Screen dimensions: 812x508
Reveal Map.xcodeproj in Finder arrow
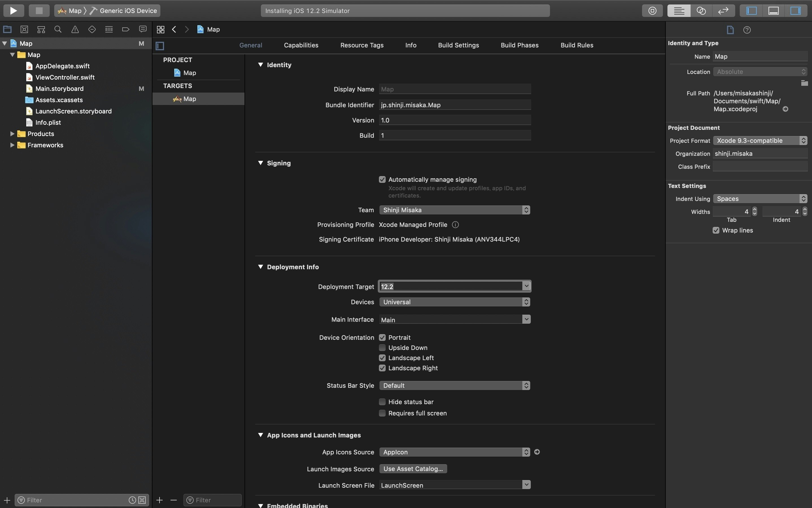[785, 109]
